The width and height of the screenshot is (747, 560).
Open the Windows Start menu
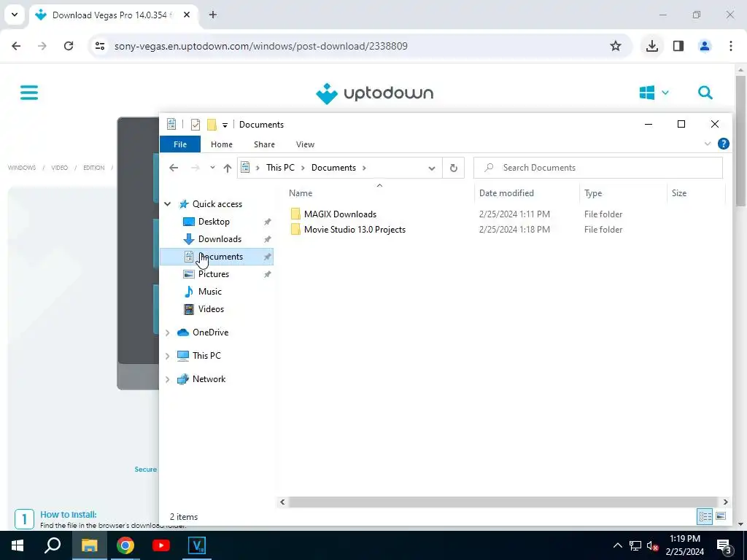pos(18,545)
